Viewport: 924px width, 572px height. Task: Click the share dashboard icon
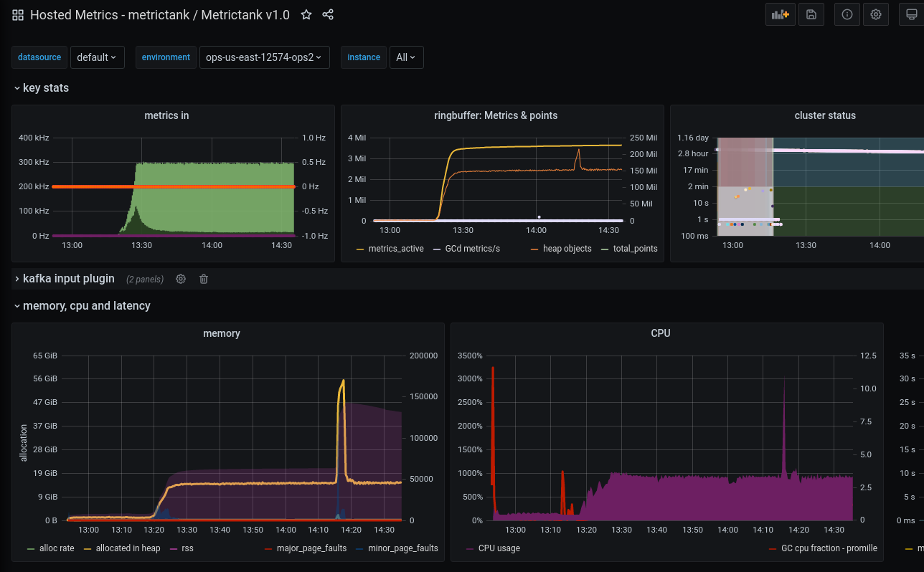click(x=328, y=14)
